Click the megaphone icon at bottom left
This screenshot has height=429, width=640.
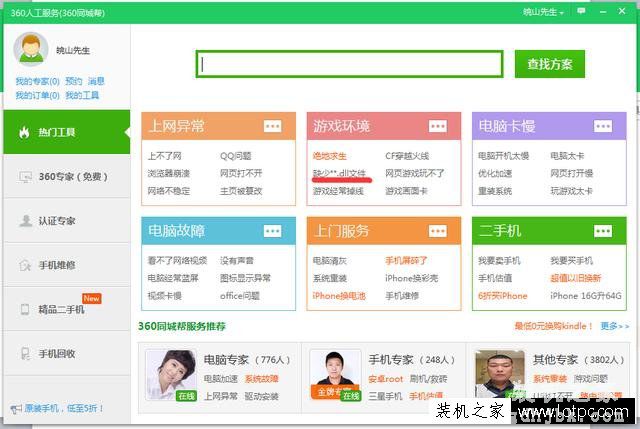point(16,409)
